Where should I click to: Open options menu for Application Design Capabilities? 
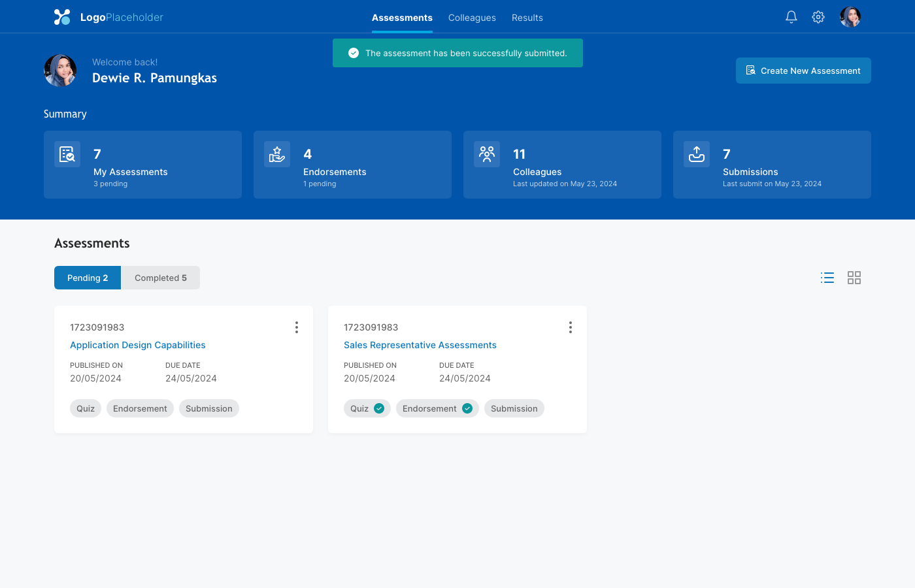[x=297, y=327]
